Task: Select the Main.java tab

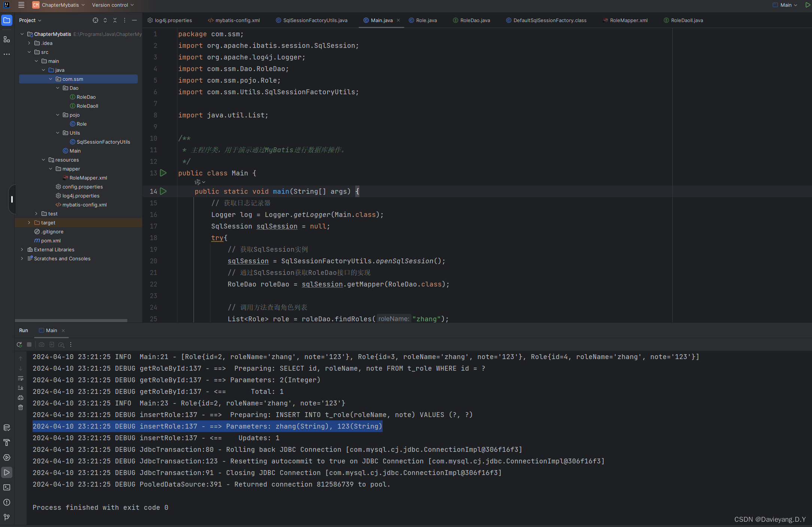Action: [x=381, y=20]
